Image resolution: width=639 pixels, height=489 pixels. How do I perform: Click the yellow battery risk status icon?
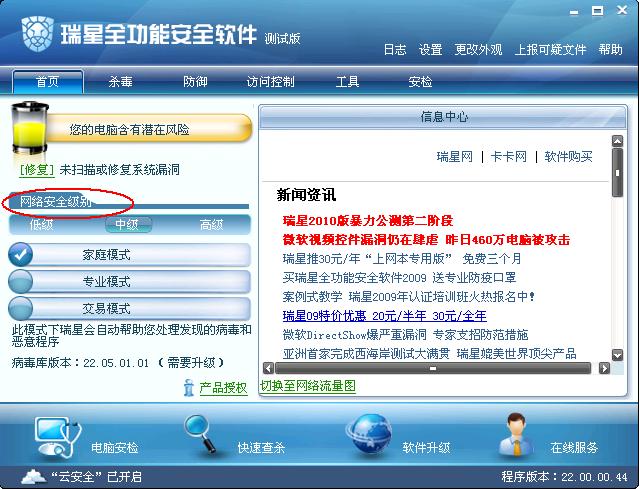pyautogui.click(x=30, y=128)
